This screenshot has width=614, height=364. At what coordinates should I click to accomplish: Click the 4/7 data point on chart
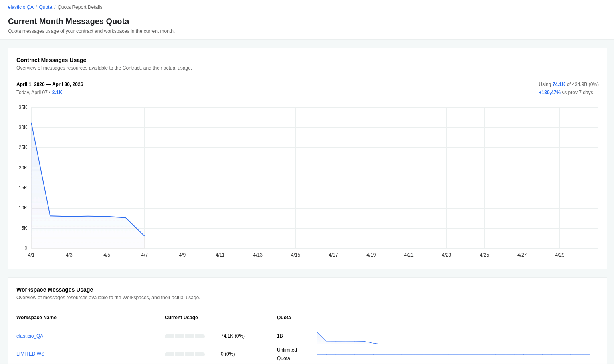point(144,236)
